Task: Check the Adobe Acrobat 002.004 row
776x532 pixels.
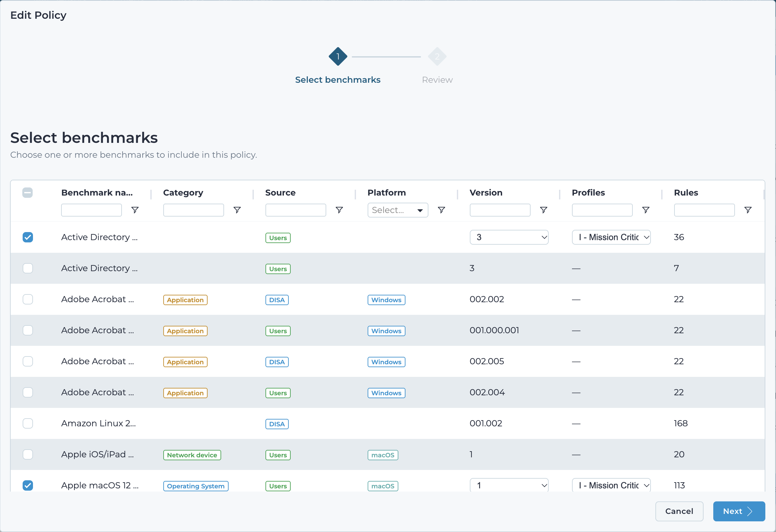Action: click(28, 392)
